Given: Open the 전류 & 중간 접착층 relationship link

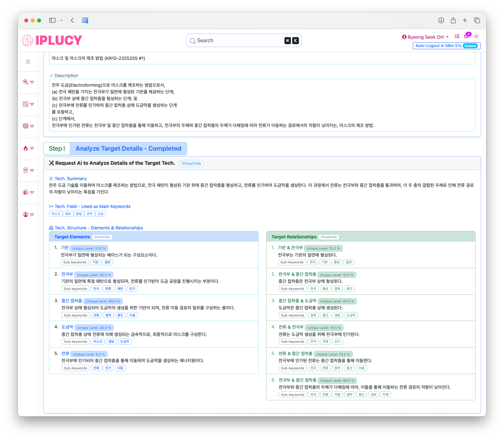Looking at the screenshot, I should [x=295, y=354].
